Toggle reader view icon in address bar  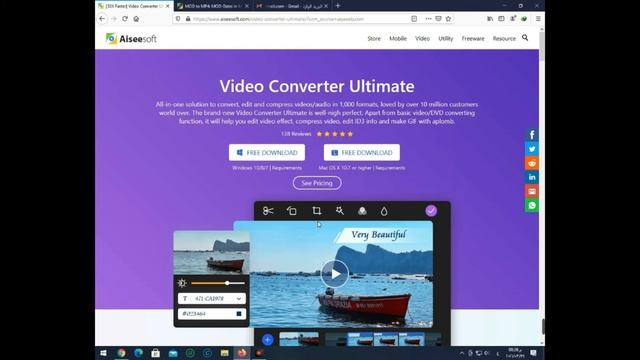point(414,19)
